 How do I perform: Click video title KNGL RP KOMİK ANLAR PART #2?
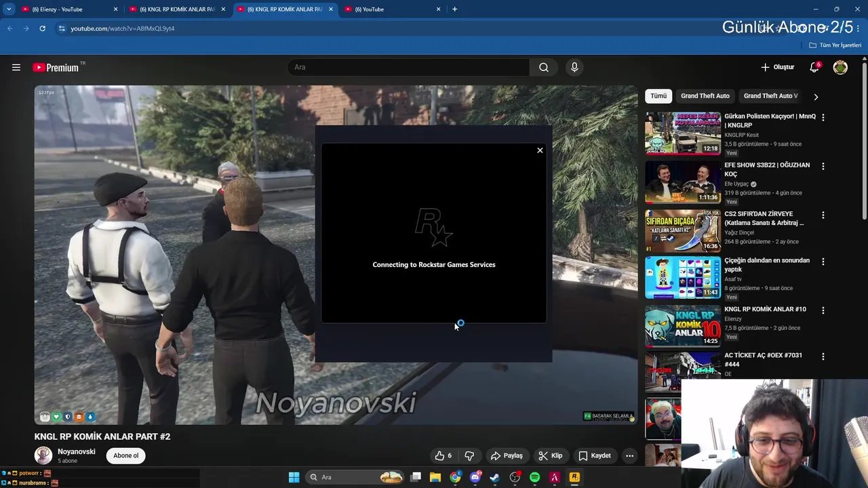[102, 436]
